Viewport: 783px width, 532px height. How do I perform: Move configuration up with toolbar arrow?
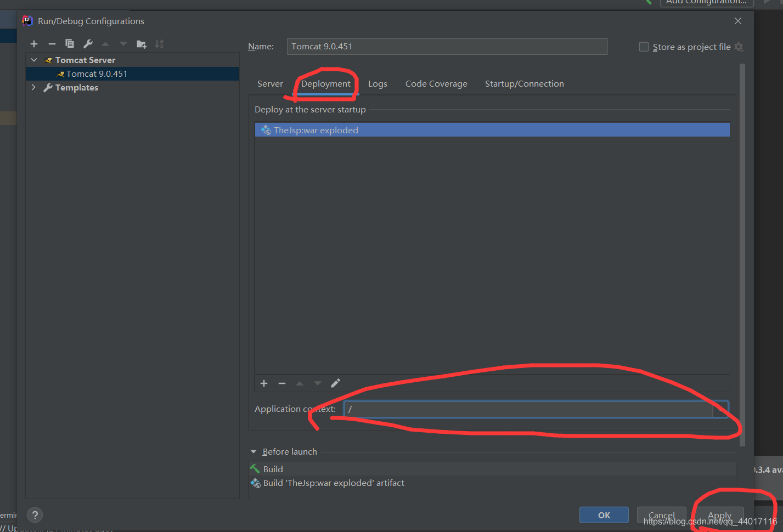click(x=105, y=44)
